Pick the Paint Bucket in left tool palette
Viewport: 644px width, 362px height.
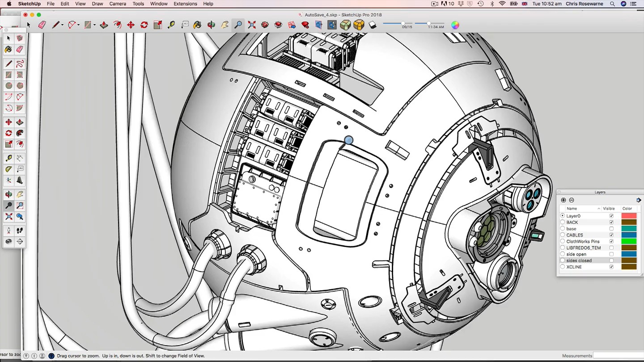pos(8,50)
